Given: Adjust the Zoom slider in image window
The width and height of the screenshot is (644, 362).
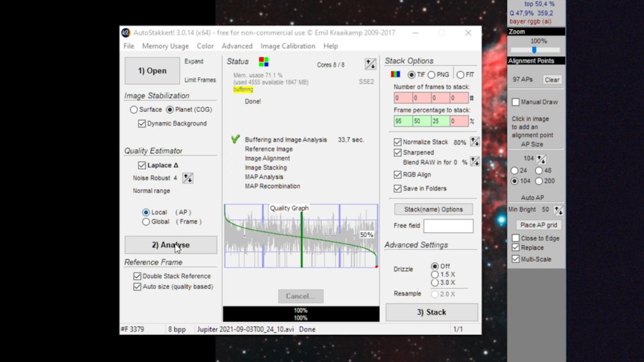Looking at the screenshot, I should pyautogui.click(x=534, y=50).
